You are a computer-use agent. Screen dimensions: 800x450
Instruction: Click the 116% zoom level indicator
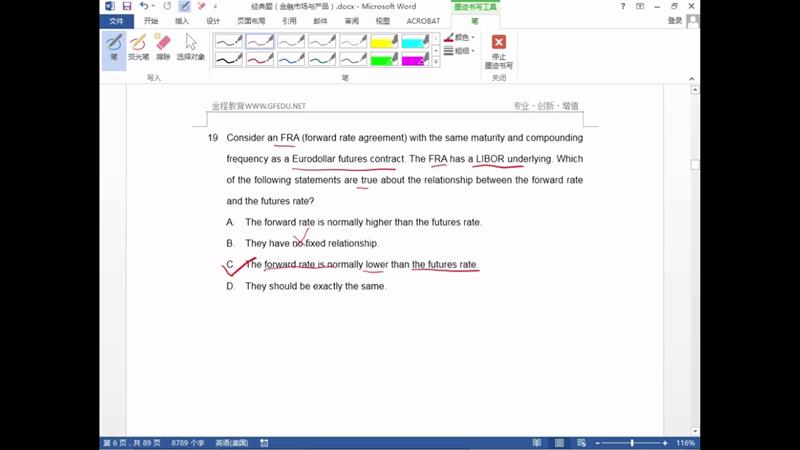(685, 443)
